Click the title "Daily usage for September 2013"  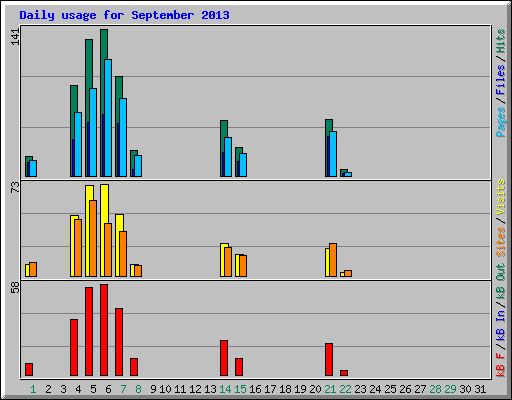(x=124, y=15)
